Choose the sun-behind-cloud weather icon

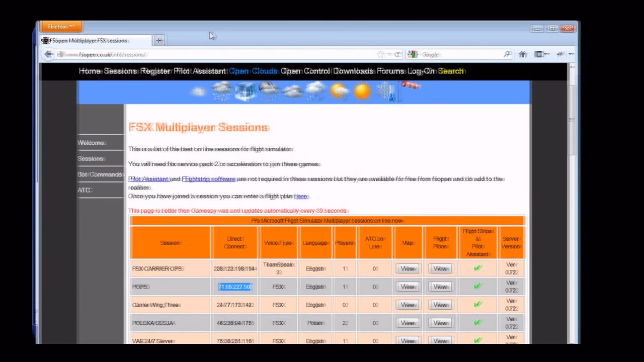[x=339, y=92]
